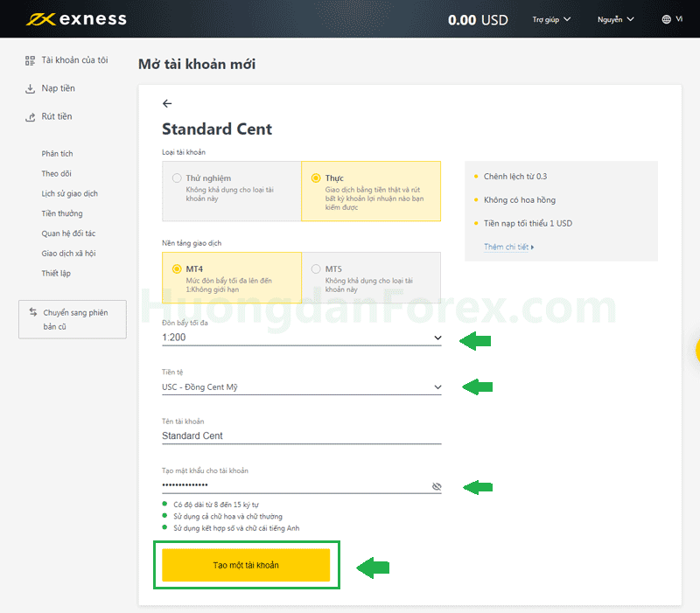
Task: Open the Phân tích section
Action: (x=57, y=154)
